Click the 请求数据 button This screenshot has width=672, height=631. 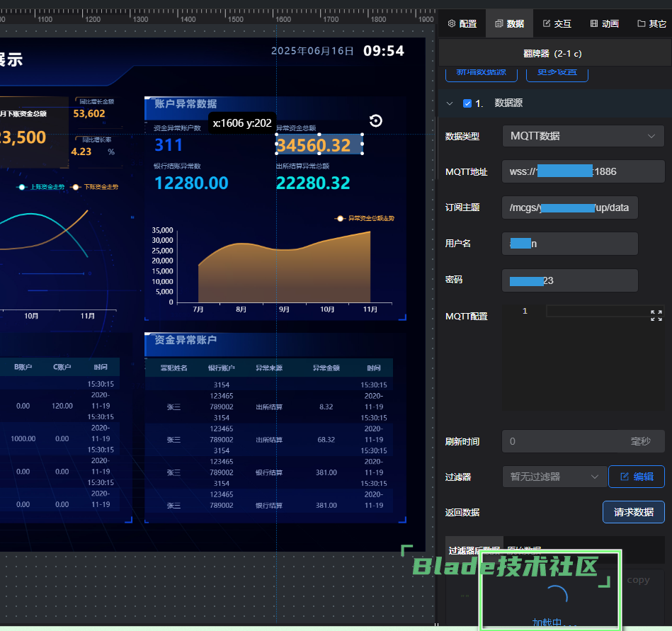(x=634, y=512)
